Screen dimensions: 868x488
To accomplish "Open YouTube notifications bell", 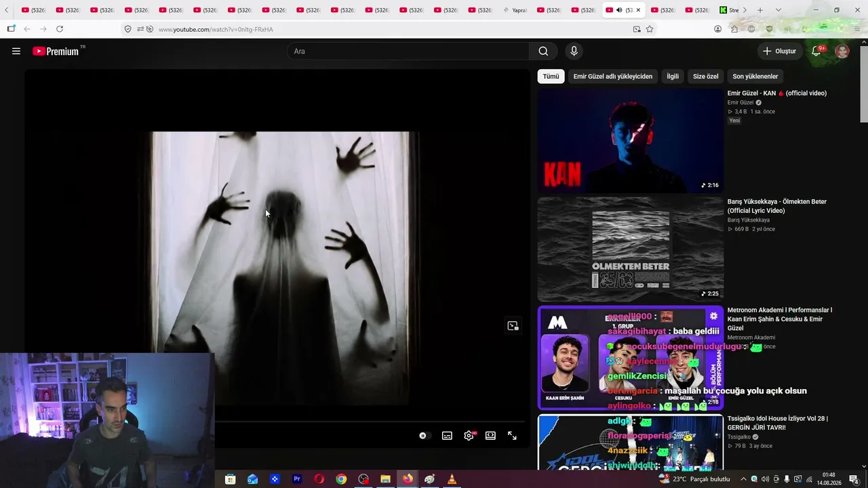I will click(816, 51).
